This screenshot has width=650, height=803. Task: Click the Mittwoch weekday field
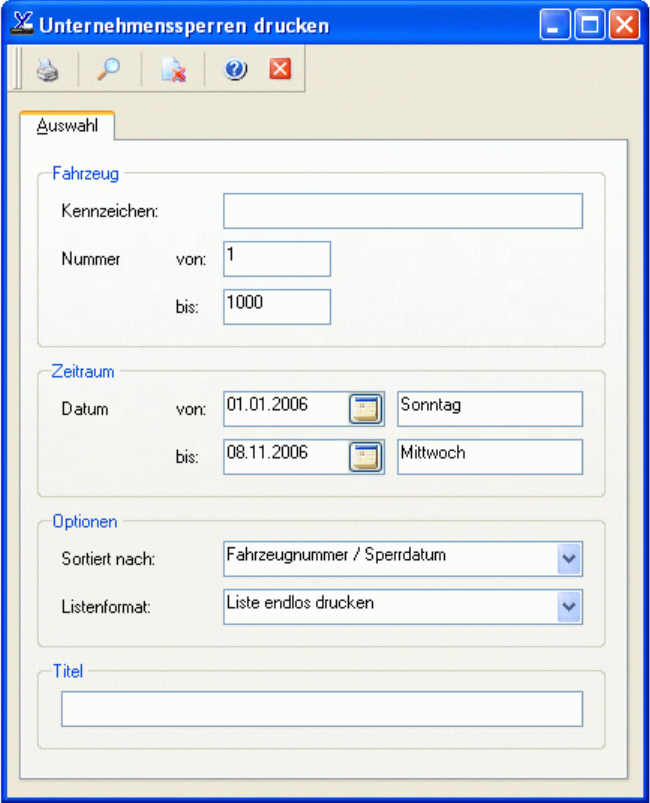pos(489,457)
